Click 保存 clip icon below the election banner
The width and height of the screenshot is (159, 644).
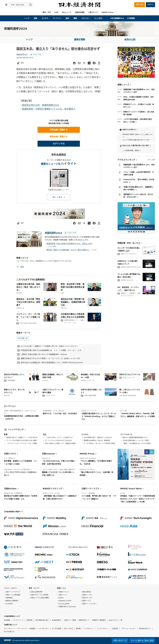[18, 223]
